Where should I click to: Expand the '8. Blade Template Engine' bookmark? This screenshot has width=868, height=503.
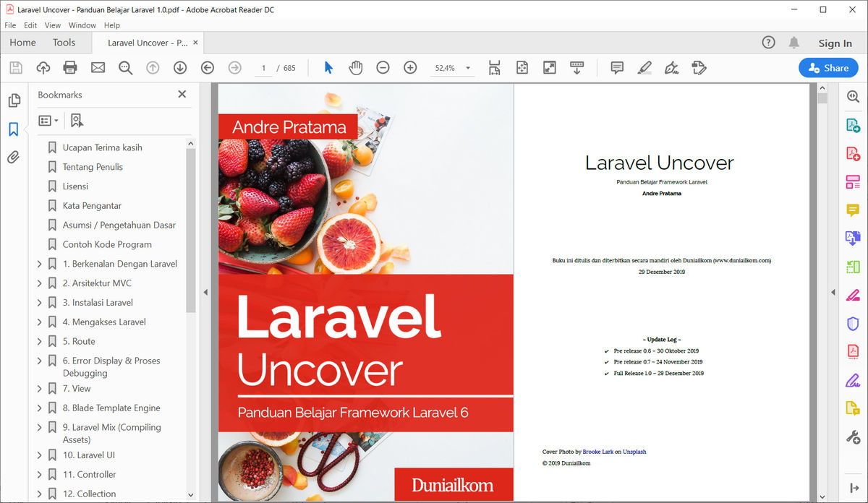point(39,408)
